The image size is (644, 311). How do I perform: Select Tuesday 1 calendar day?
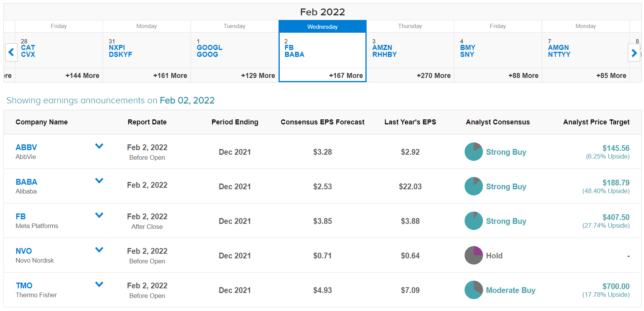pos(234,51)
